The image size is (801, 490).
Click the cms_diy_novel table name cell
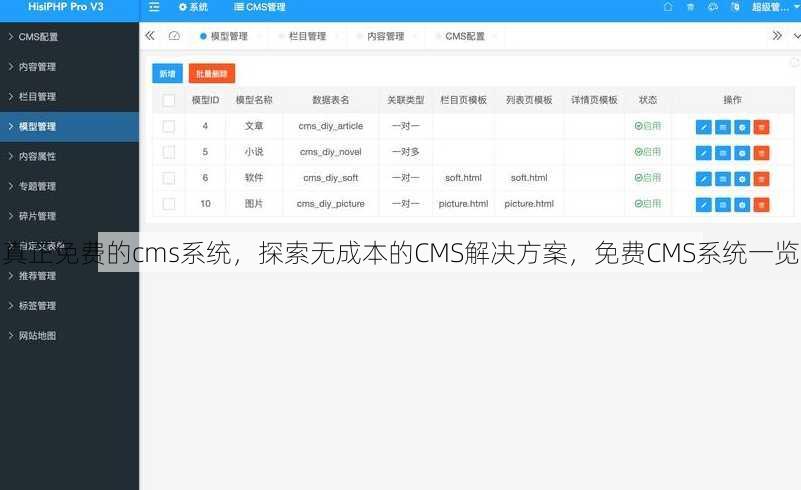coord(331,152)
